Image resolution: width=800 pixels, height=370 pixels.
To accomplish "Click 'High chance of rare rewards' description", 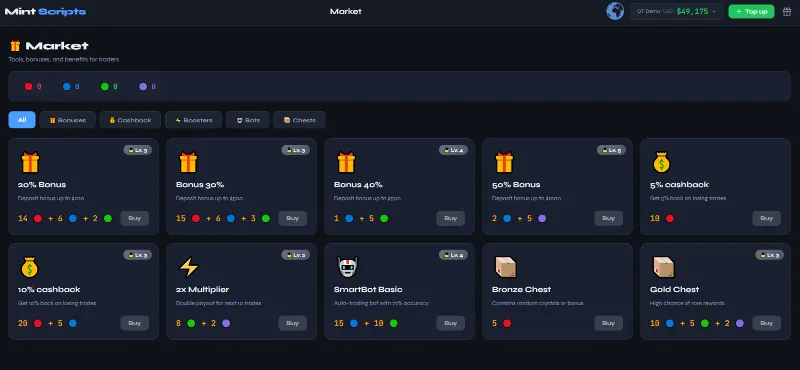I will [x=687, y=303].
